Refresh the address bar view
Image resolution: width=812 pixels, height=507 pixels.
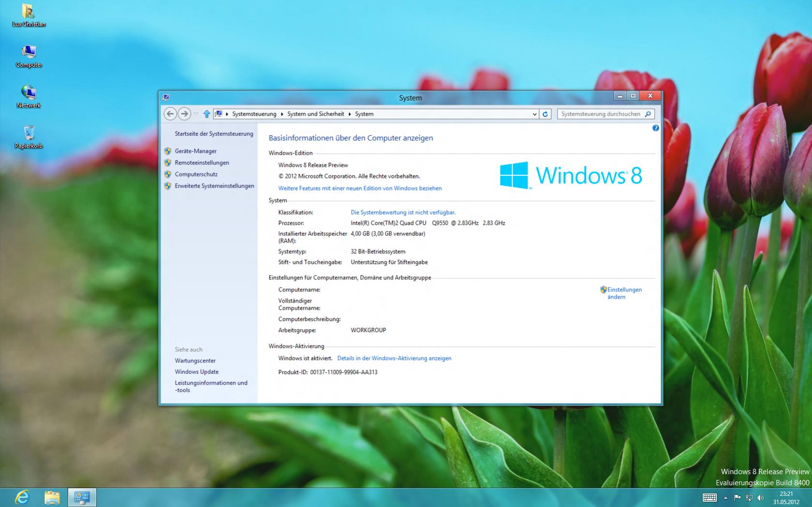tap(545, 114)
